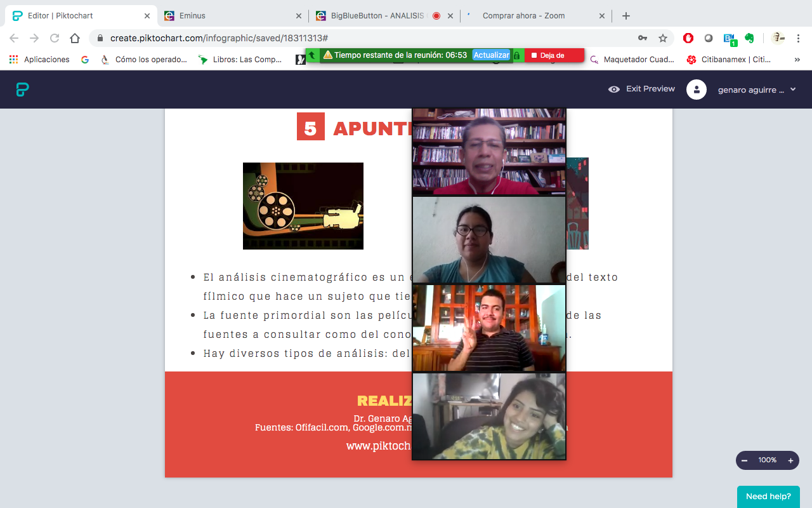Open the Chrome three-dot menu
The image size is (812, 508).
[x=798, y=38]
